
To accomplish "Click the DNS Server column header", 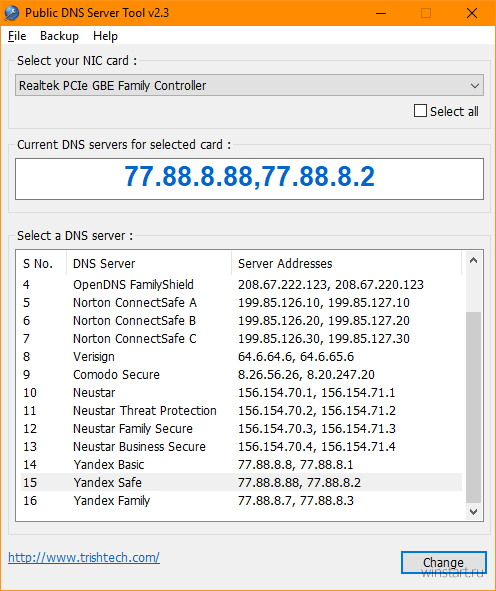I will [149, 263].
